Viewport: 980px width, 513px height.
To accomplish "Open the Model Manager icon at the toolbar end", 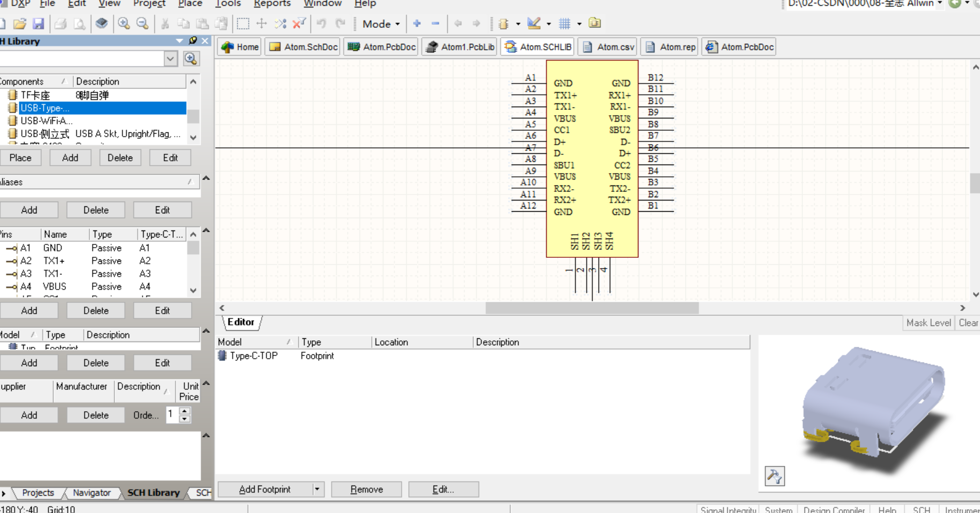I will 595,23.
